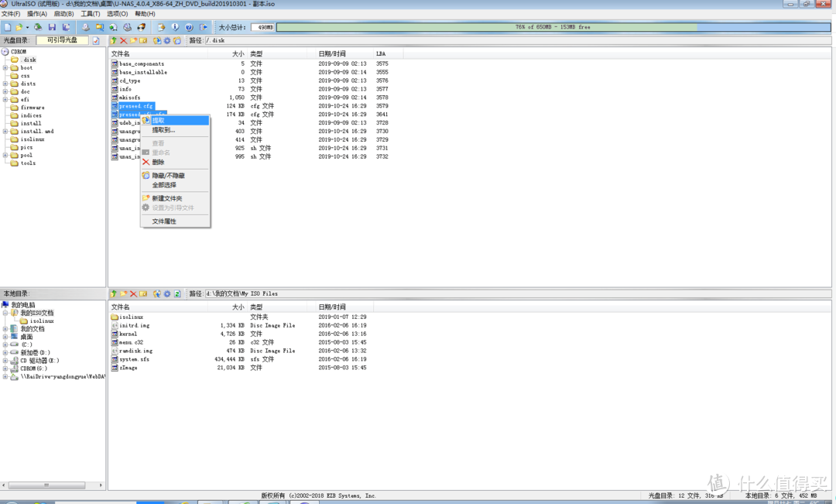Collapse the 我的ISO文档 node in local tree
Viewport: 836px width, 504px height.
coord(5,313)
